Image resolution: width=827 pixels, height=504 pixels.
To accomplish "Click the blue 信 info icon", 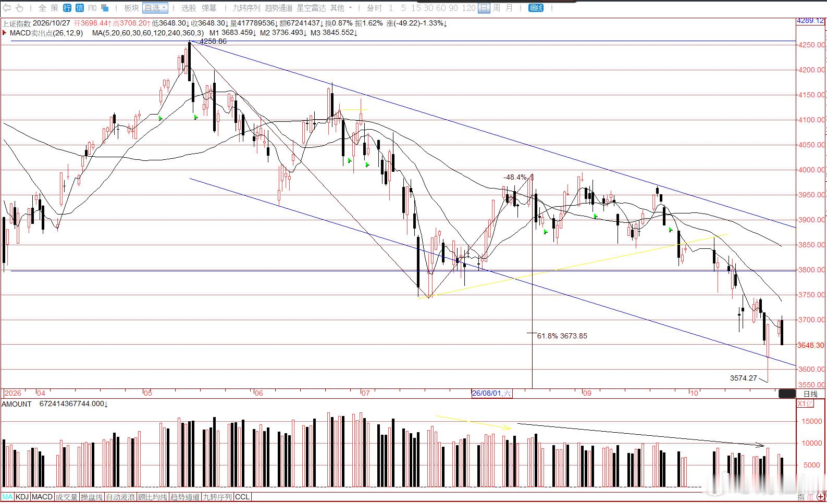I will pyautogui.click(x=79, y=8).
